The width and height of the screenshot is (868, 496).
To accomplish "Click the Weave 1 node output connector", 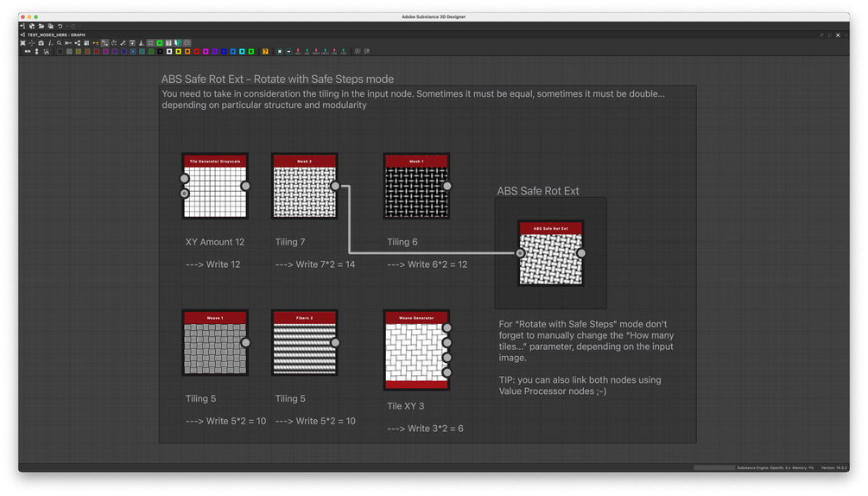I will (x=246, y=343).
